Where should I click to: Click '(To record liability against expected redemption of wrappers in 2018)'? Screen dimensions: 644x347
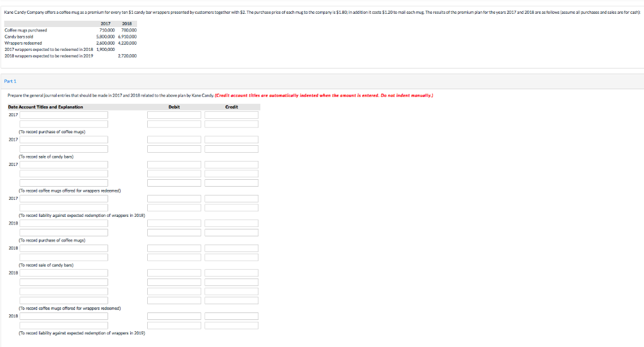coord(82,215)
